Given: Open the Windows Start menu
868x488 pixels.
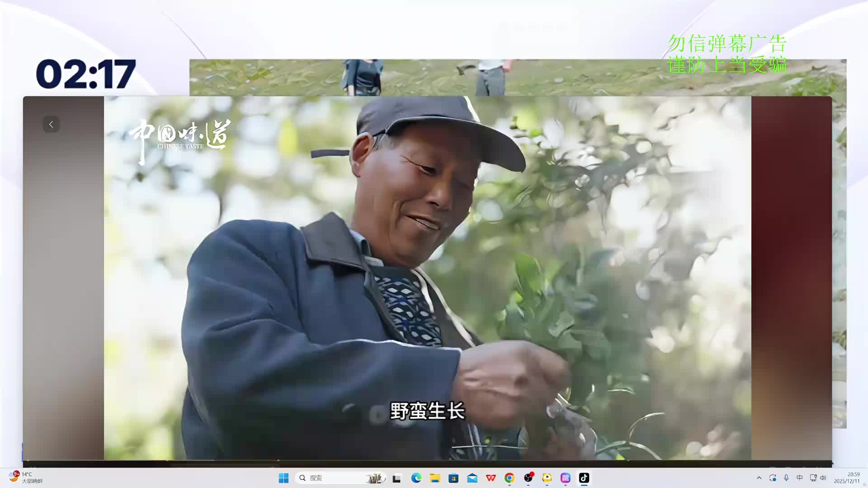Looking at the screenshot, I should click(283, 478).
